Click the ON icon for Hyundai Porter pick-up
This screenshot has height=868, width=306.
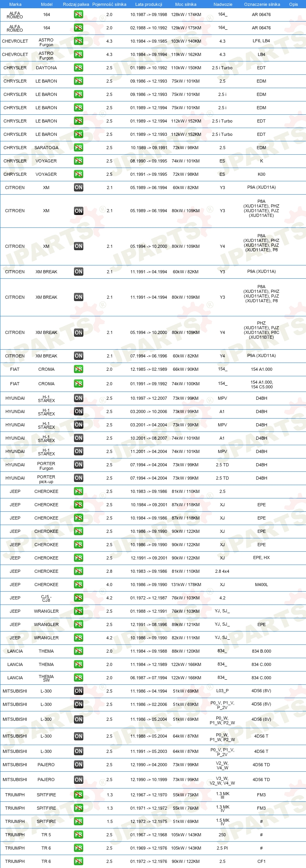(x=78, y=478)
